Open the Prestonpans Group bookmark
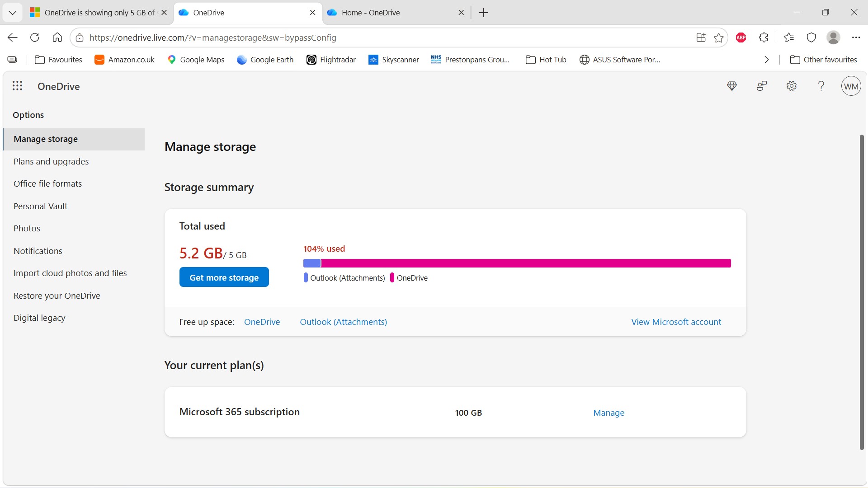This screenshot has width=868, height=488. pos(470,60)
